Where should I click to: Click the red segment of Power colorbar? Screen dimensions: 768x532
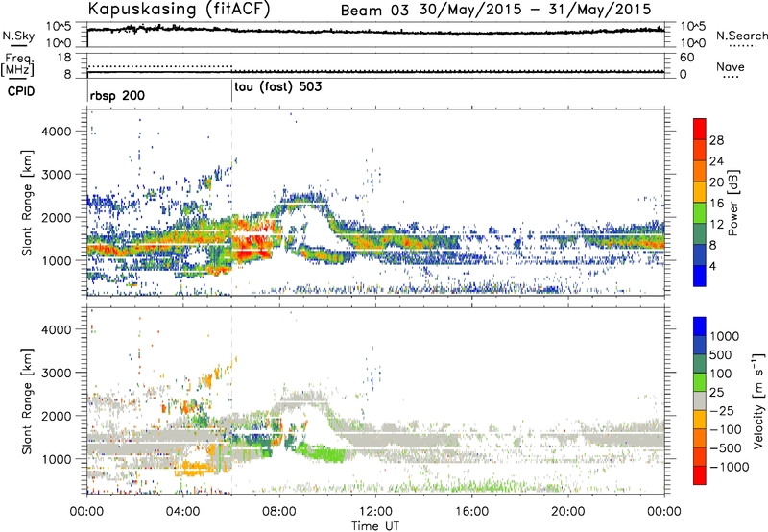click(x=700, y=129)
